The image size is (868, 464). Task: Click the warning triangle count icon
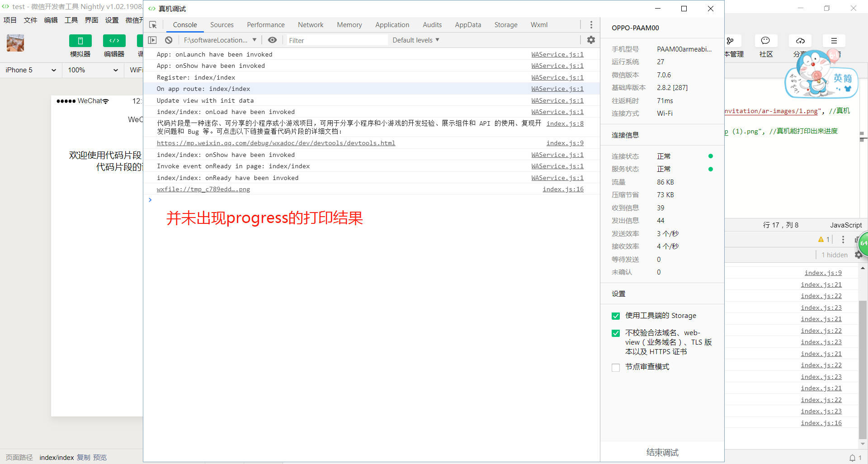[824, 240]
